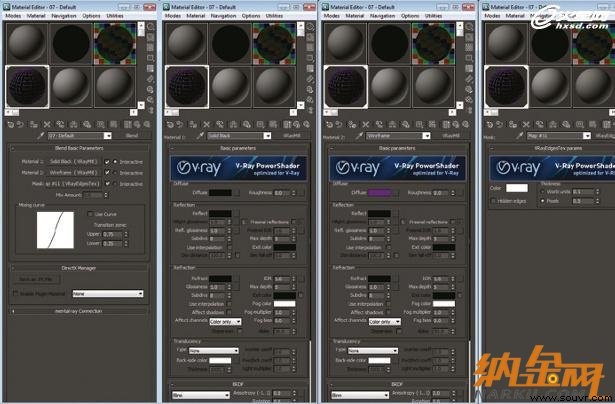Screen dimensions: 615x404
Task: Toggle Background checker icon in the first editor's side toolbar
Action: point(151,48)
